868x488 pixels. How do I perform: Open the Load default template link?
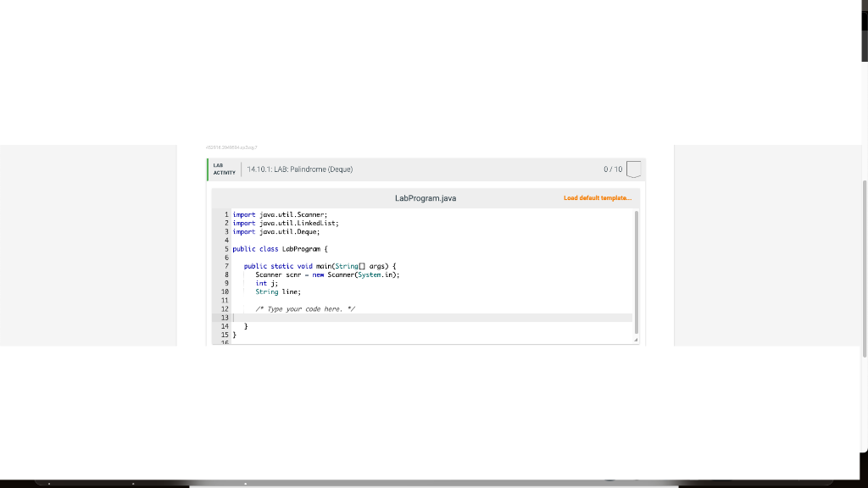tap(598, 197)
